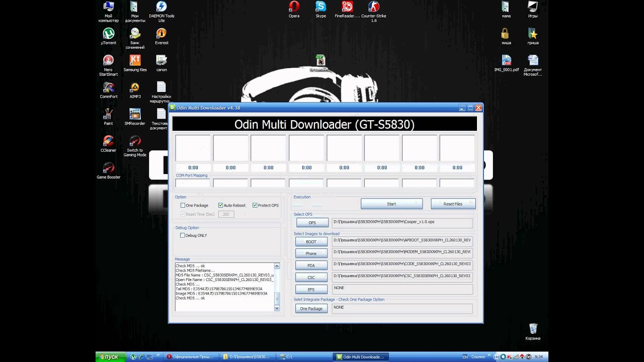This screenshot has height=362, width=644.
Task: Open Документ Microsoft desktop file
Action: [x=533, y=65]
